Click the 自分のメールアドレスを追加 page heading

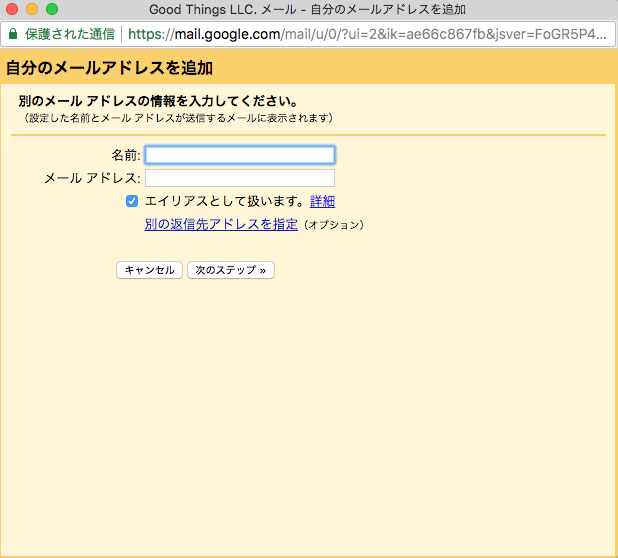tap(110, 68)
